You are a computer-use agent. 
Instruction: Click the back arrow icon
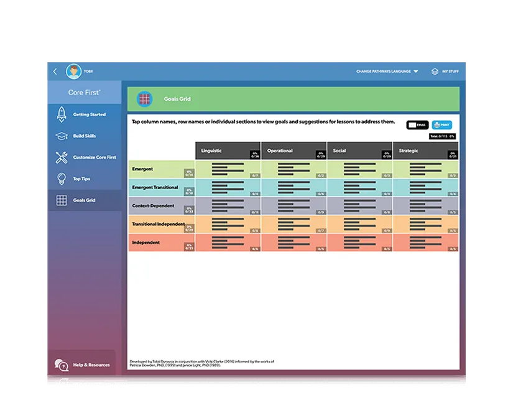pos(55,72)
